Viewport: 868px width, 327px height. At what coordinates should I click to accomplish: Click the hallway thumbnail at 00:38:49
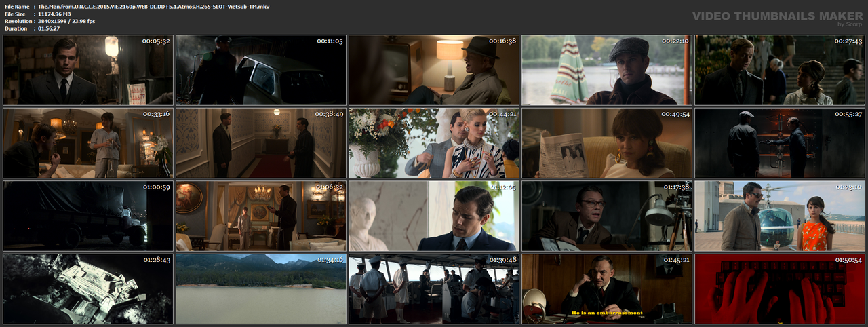261,143
